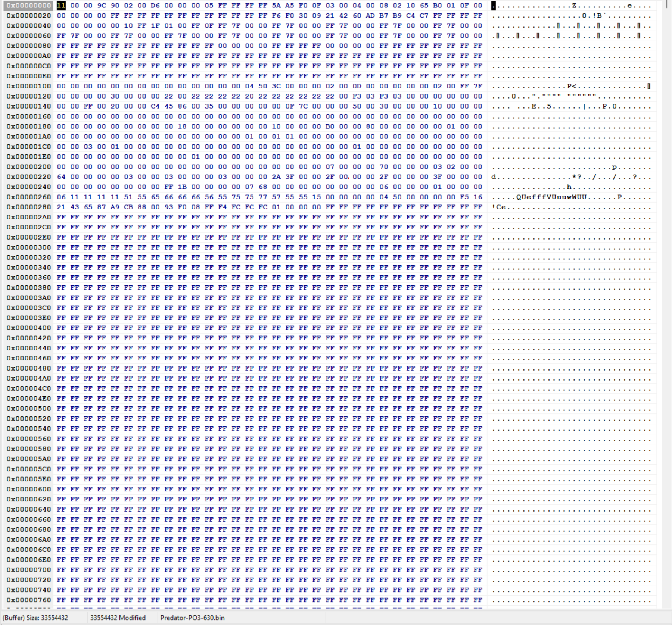The width and height of the screenshot is (672, 625).
Task: Select the 64 byte in row 0x00000220
Action: (x=61, y=177)
